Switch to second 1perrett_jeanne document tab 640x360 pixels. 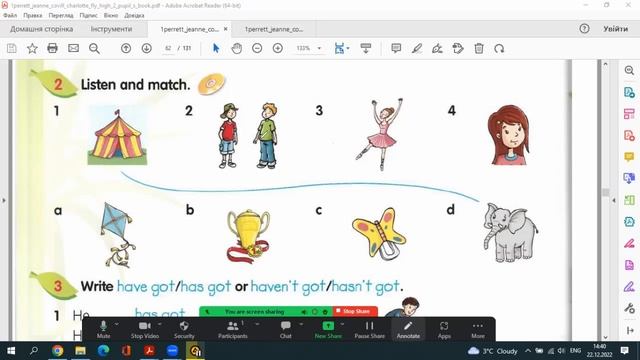click(x=274, y=29)
